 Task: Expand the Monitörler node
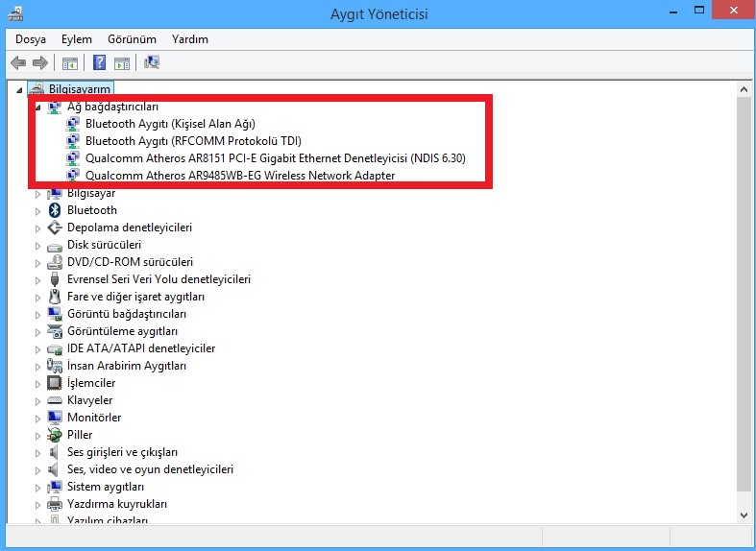pos(37,419)
